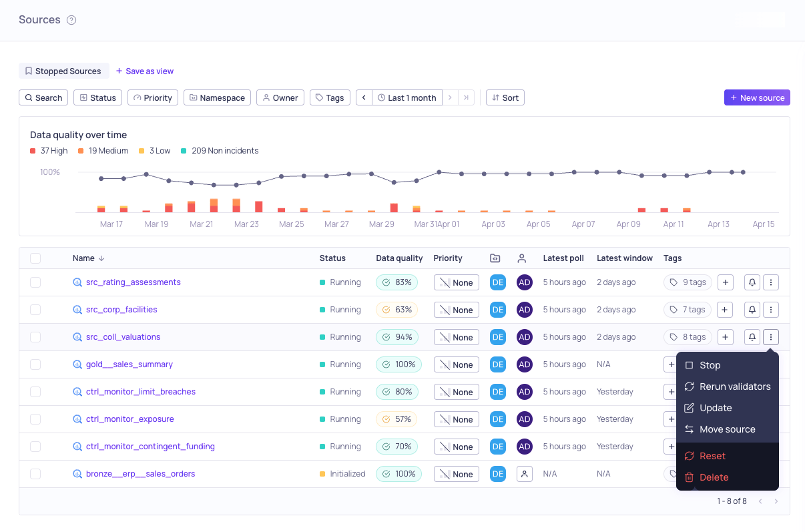The width and height of the screenshot is (805, 532).
Task: Choose Reset in the context menu
Action: (x=728, y=456)
